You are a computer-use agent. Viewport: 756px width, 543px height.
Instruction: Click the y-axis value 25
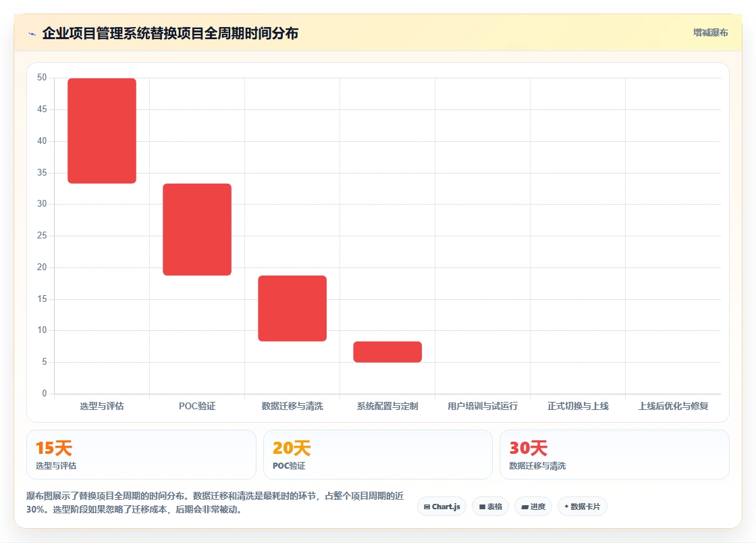click(42, 235)
